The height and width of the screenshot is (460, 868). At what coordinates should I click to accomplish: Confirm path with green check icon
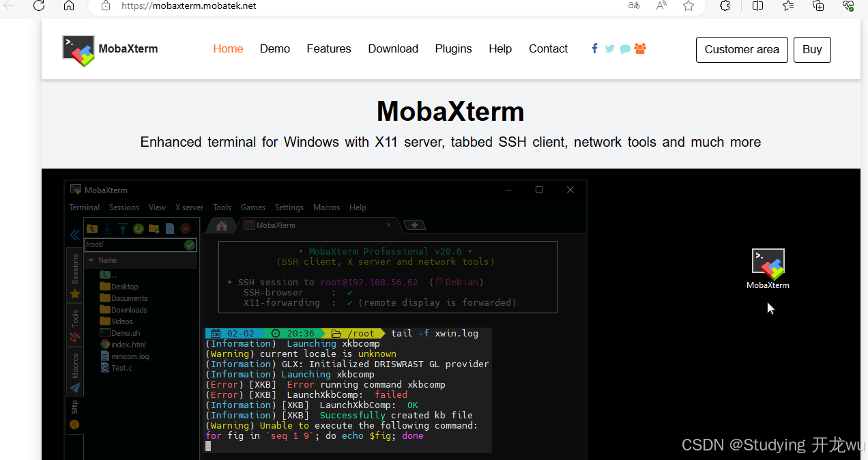[190, 245]
